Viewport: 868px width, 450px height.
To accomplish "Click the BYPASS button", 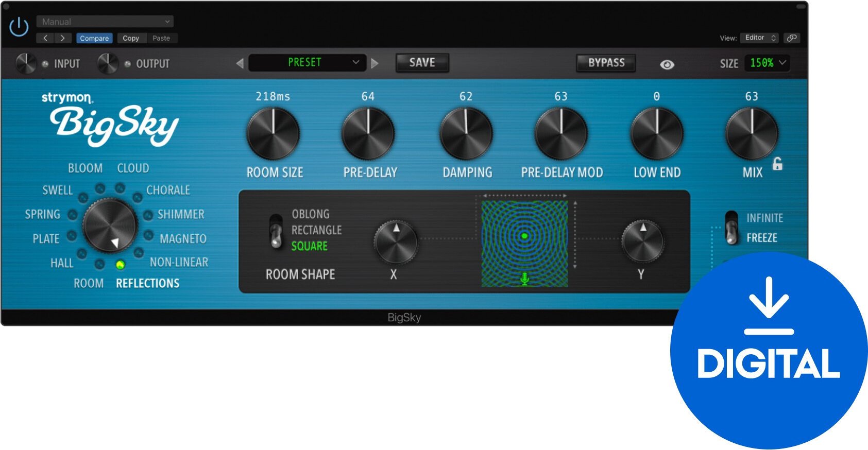I will 606,63.
